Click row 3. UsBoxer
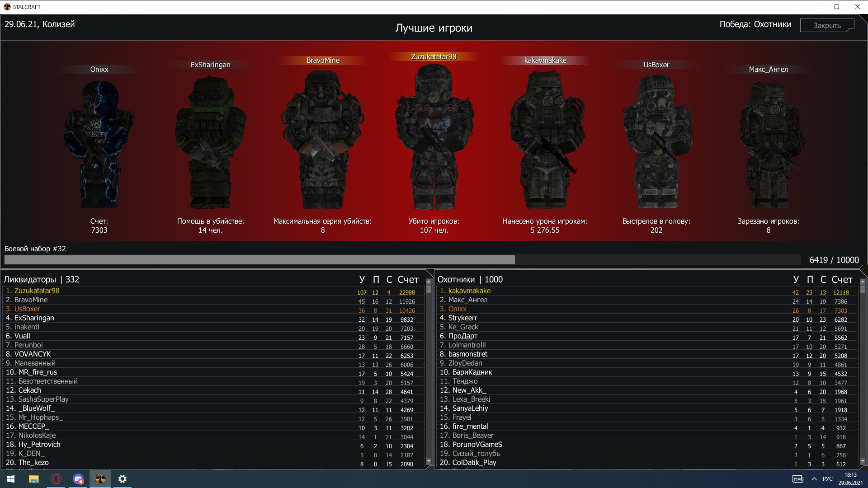Screen dimensions: 868x488 coord(214,309)
